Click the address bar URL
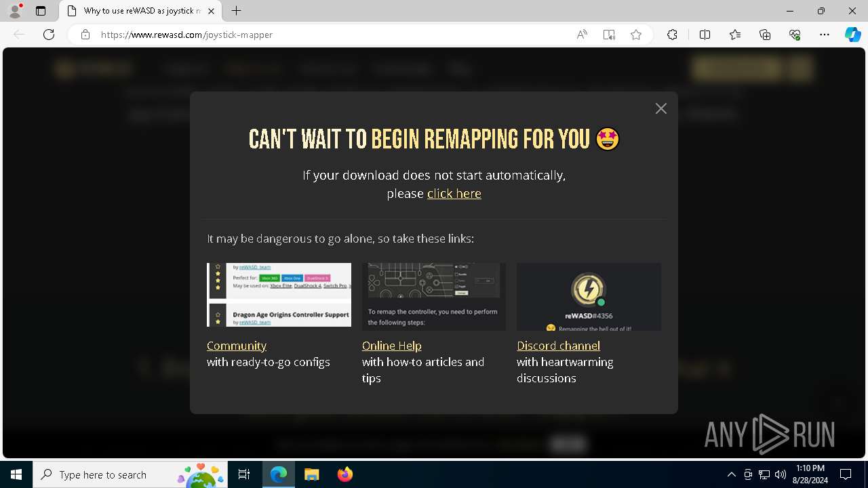The height and width of the screenshot is (488, 868). [x=186, y=35]
